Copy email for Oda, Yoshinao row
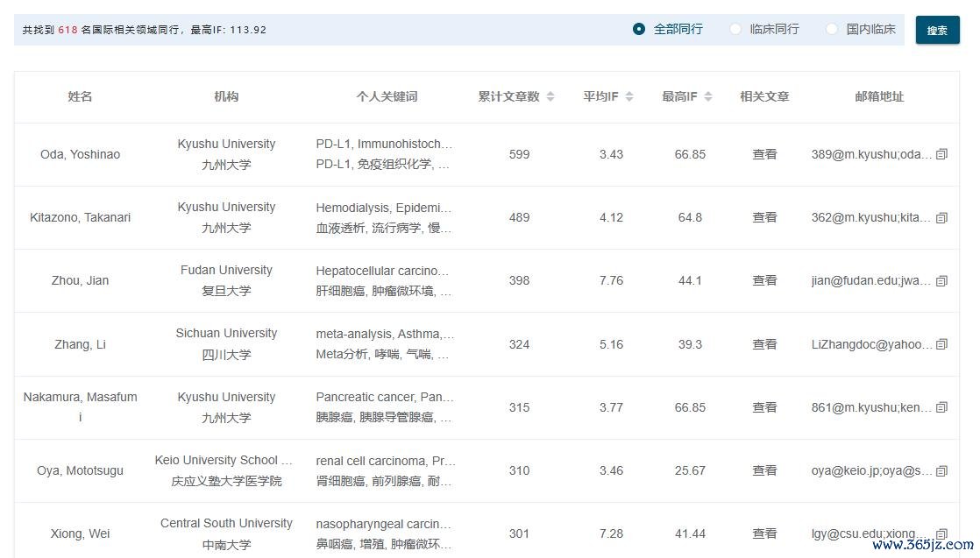 point(942,154)
